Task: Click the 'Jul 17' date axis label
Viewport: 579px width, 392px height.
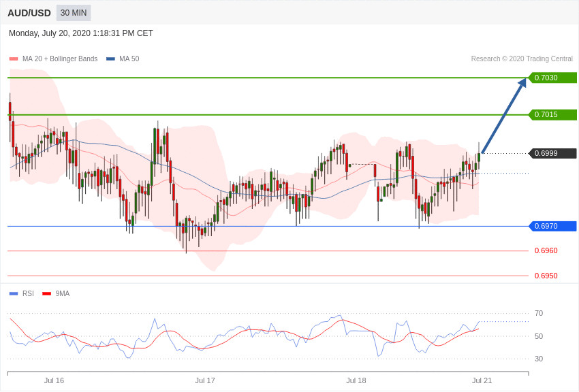Action: [205, 380]
